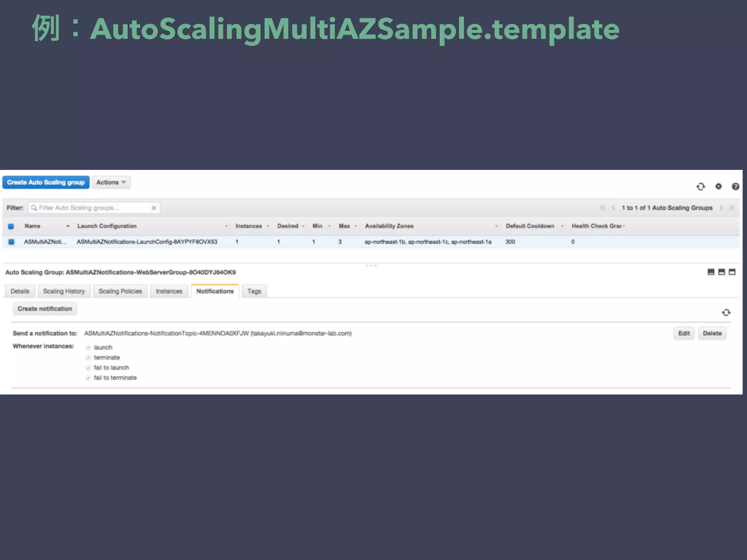Refresh the notifications panel
747x560 pixels.
click(x=726, y=312)
